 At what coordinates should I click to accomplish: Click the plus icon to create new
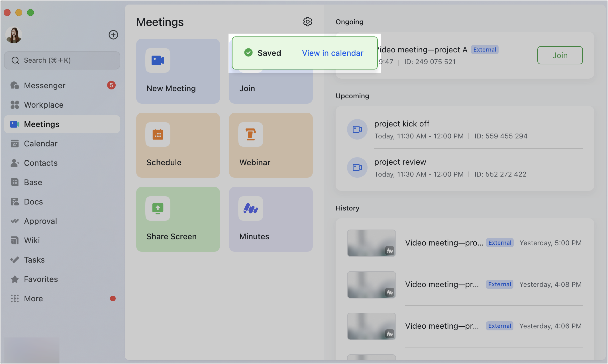(x=113, y=34)
